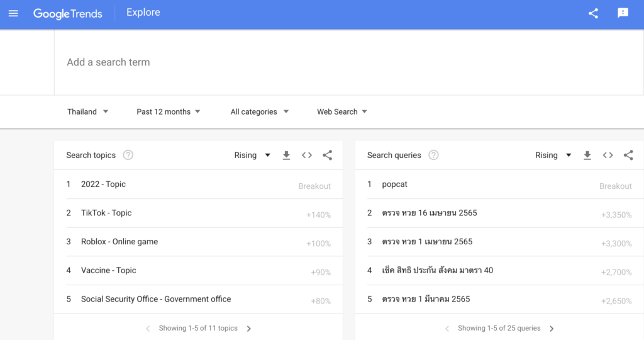The image size is (644, 340).
Task: Go to next page of queries
Action: click(552, 329)
